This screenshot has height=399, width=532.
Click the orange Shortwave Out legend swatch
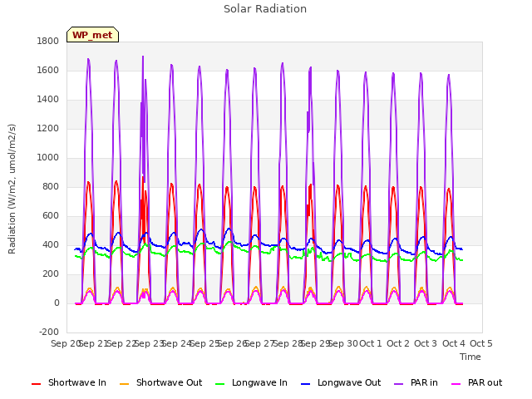[x=124, y=384]
